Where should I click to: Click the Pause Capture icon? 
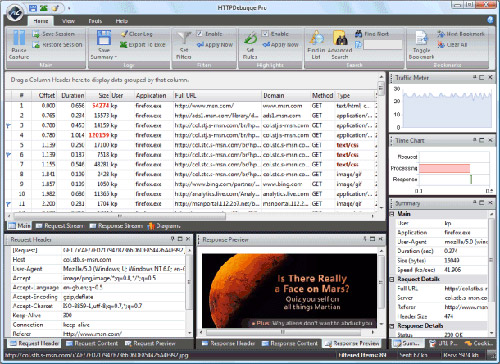click(19, 37)
